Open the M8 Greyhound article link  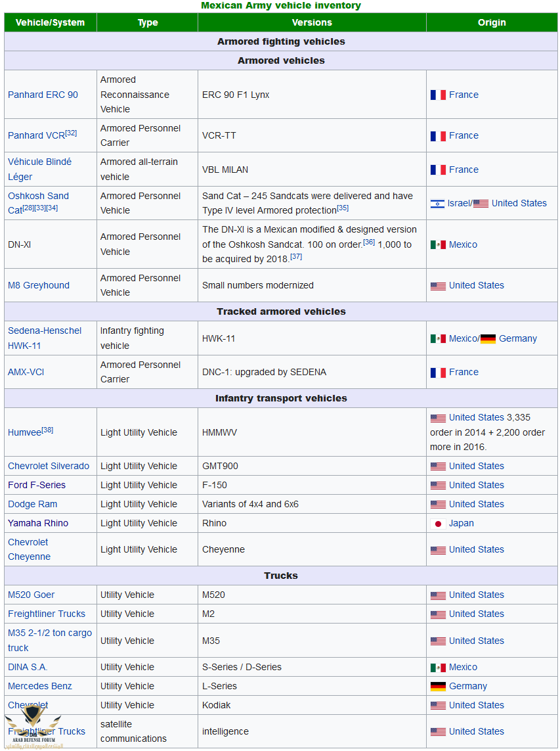point(39,285)
